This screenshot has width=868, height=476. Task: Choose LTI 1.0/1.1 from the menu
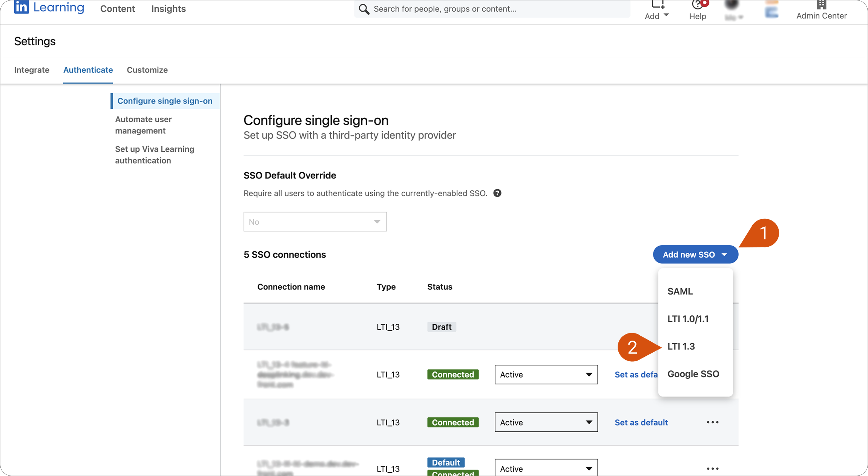pos(688,319)
